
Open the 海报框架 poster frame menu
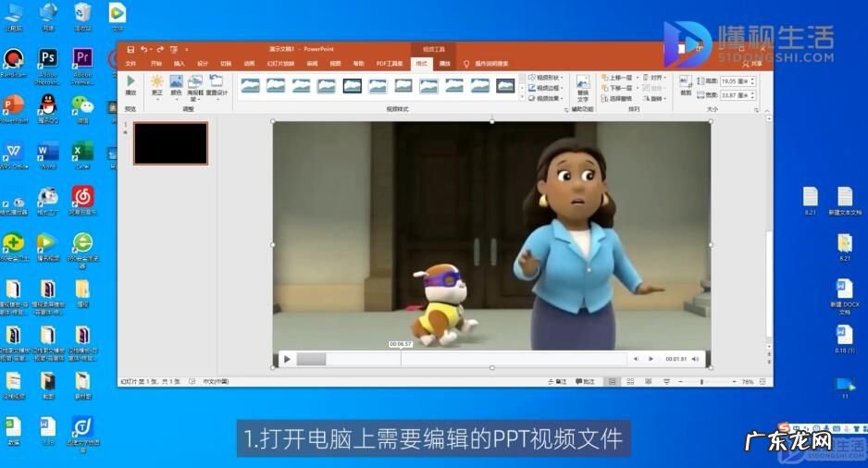pyautogui.click(x=195, y=88)
